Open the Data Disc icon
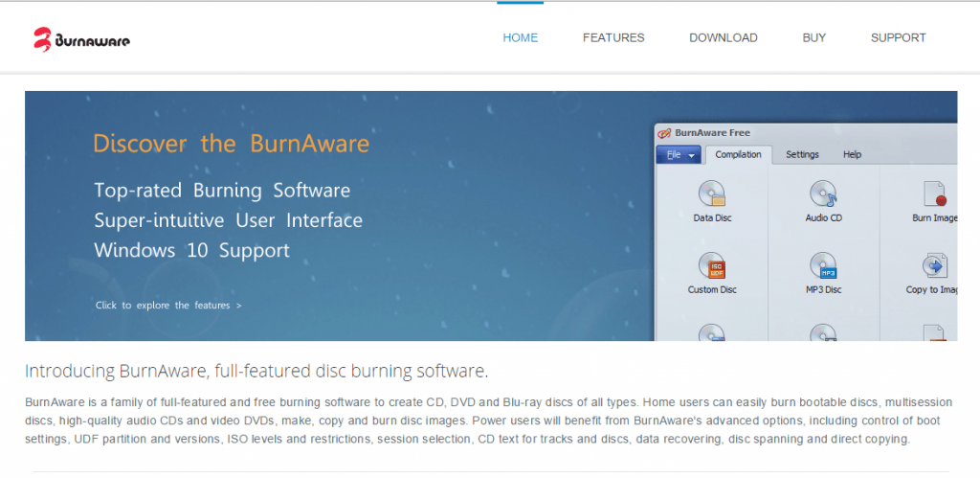Screen dimensions: 980x478 point(712,193)
